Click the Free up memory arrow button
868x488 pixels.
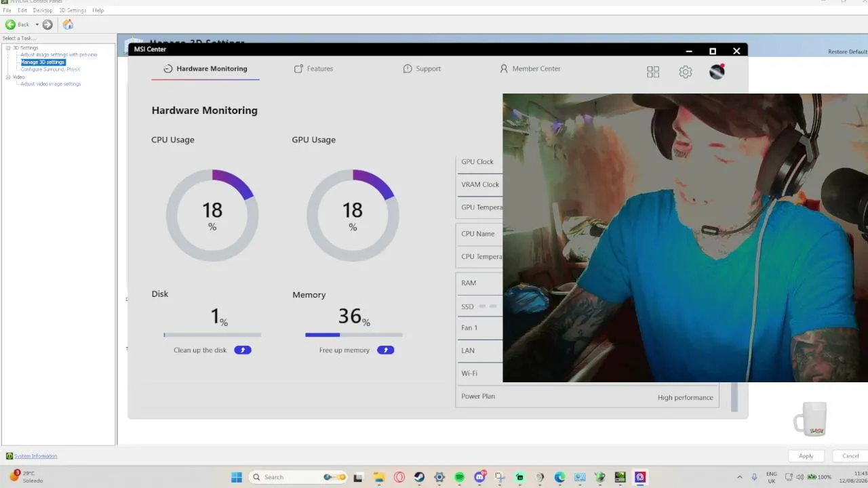386,350
